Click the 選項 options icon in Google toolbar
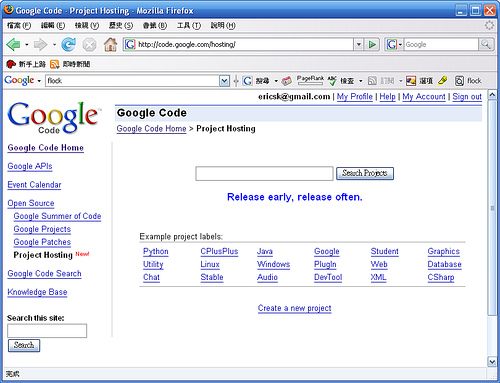The image size is (500, 383). click(419, 81)
